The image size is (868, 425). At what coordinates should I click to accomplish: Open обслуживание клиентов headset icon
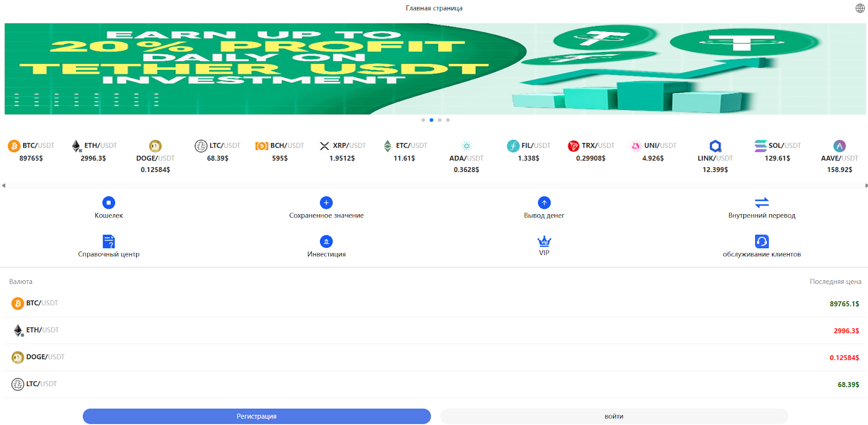coord(762,241)
